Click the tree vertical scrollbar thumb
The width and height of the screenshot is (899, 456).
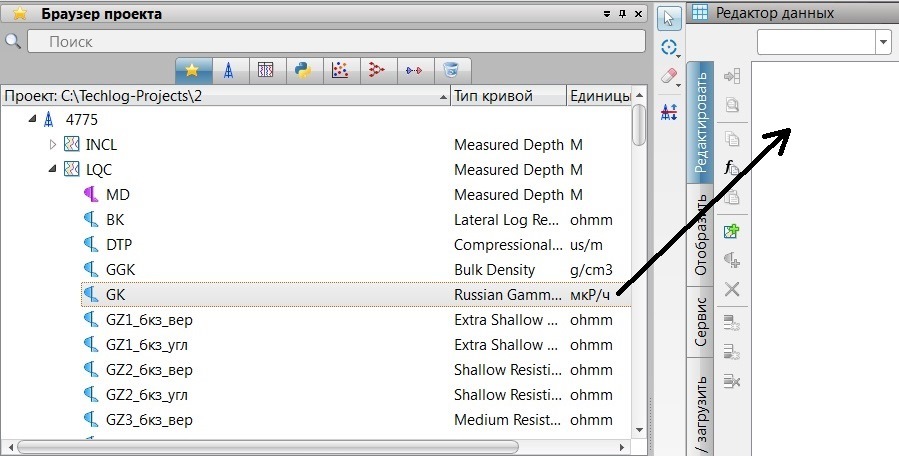(x=639, y=125)
